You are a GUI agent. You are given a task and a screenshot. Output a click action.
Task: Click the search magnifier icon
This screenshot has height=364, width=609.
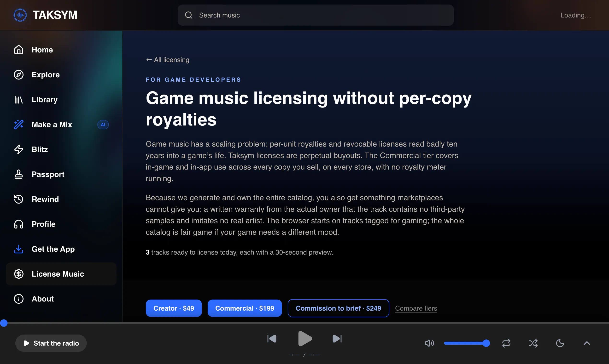[189, 15]
